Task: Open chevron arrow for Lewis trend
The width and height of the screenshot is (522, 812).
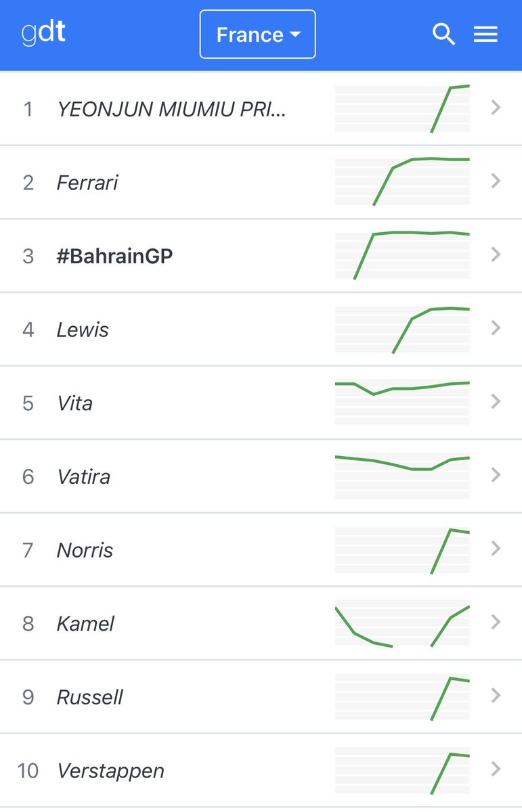Action: [x=496, y=328]
